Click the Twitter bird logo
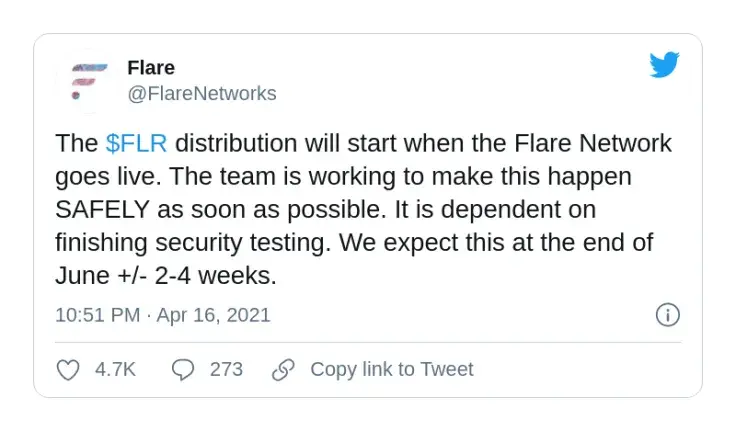 coord(664,65)
